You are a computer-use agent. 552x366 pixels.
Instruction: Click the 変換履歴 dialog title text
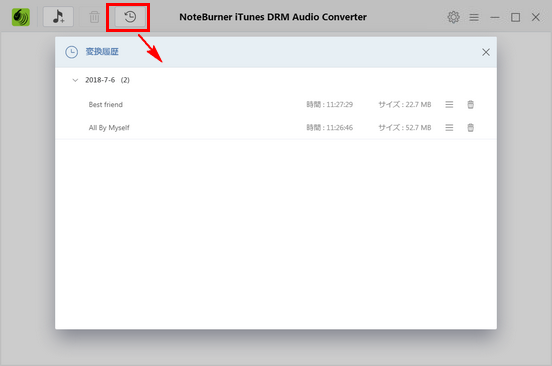click(102, 52)
